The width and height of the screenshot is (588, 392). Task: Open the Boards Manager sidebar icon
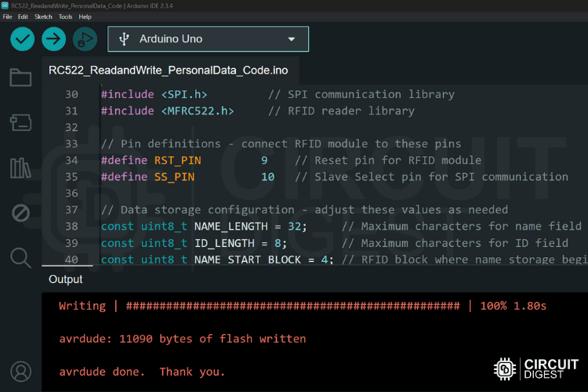coord(20,122)
